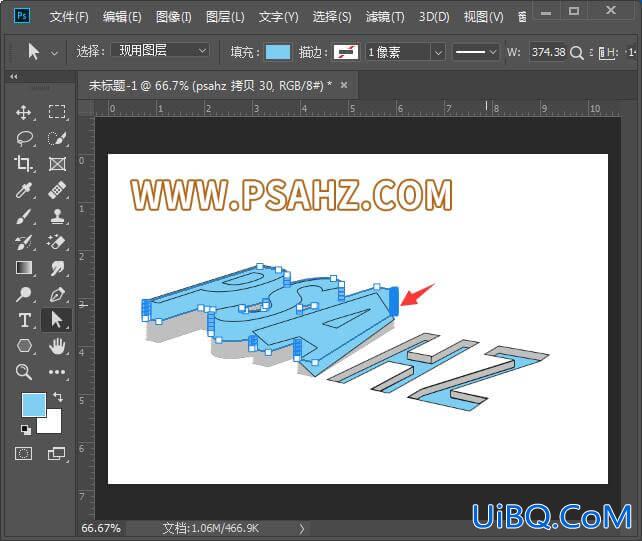Select the Rectangular Marquee tool
642x541 pixels.
pos(57,112)
